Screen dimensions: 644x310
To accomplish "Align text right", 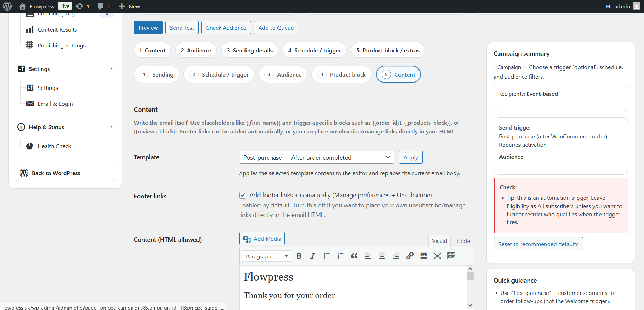I will click(396, 256).
